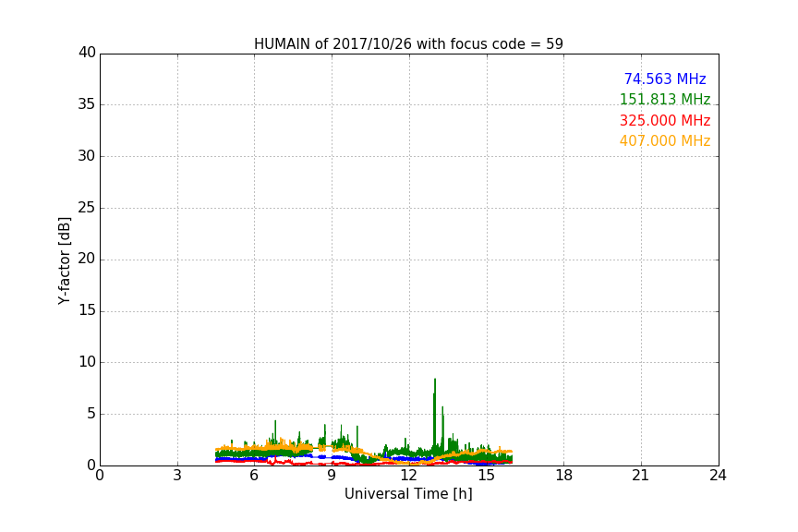Click the y-axis tick value 20

87,260
